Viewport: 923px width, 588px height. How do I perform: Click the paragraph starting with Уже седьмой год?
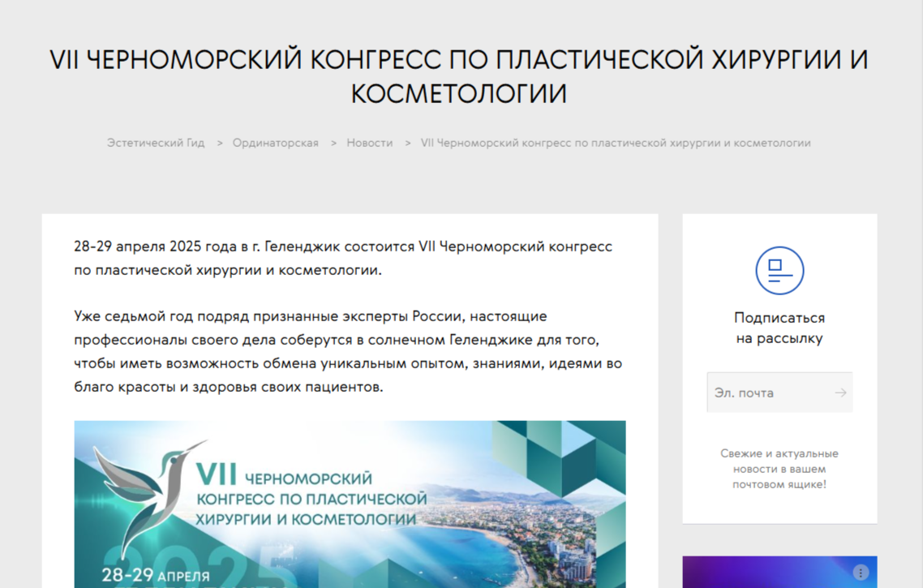click(347, 351)
